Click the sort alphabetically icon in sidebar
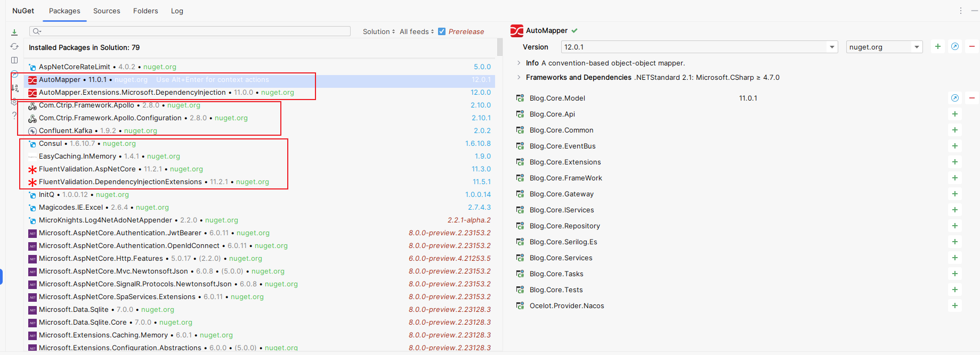The image size is (980, 355). coord(14,88)
